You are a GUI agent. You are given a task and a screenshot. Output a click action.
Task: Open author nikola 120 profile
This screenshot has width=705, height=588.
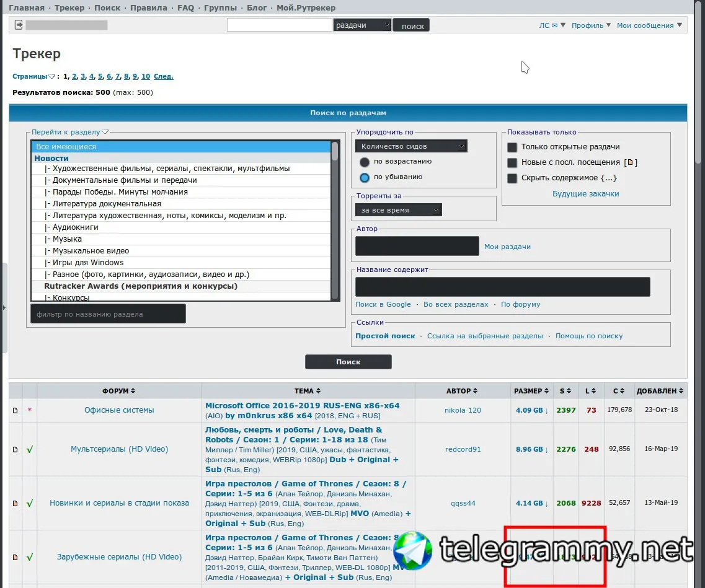(463, 410)
